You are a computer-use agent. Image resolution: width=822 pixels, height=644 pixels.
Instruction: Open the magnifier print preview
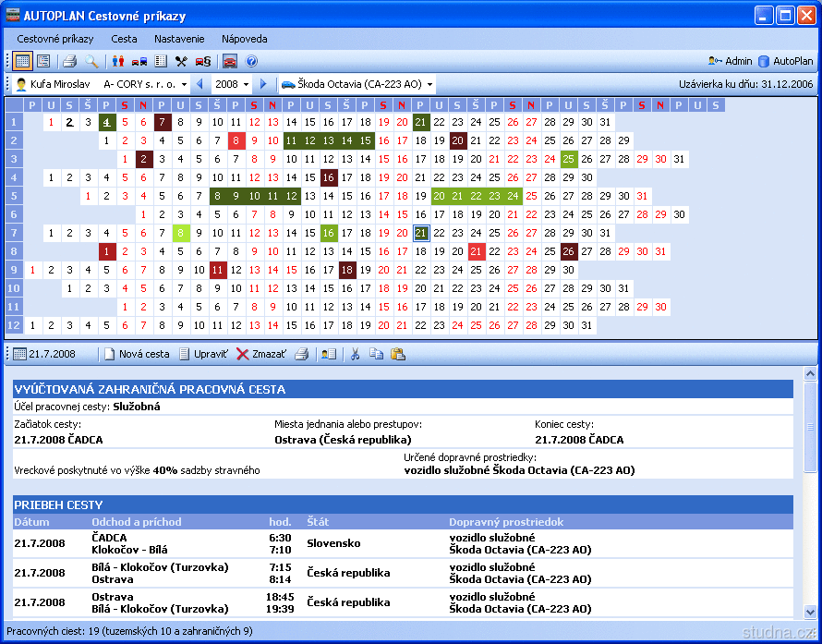pos(91,61)
